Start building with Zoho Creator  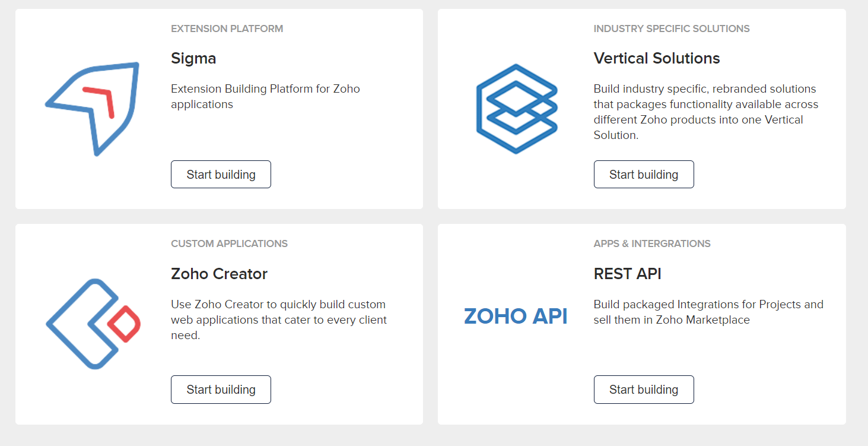(221, 390)
